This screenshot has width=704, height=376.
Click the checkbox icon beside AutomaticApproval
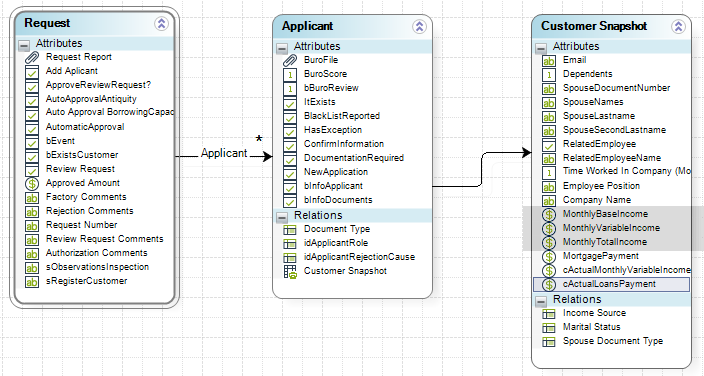(x=32, y=128)
